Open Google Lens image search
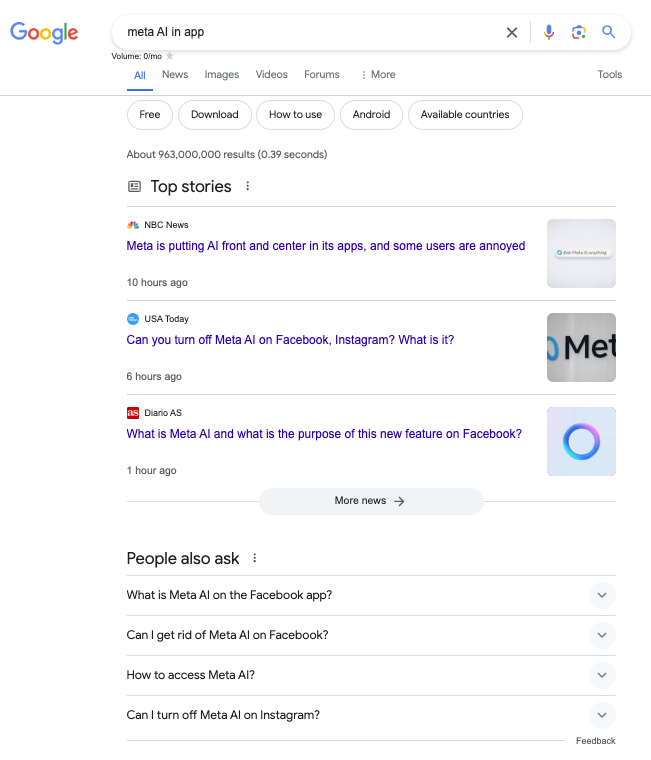Image resolution: width=651 pixels, height=760 pixels. [x=578, y=32]
